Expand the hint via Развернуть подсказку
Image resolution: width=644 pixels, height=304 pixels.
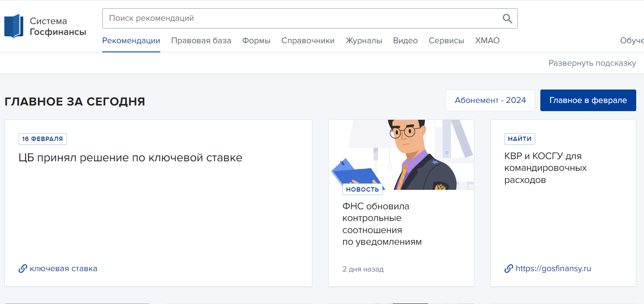[x=592, y=63]
